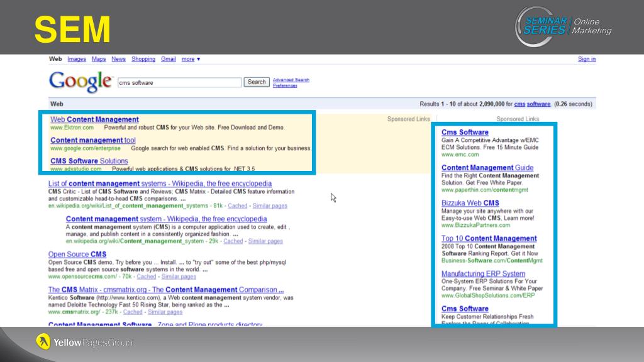Click the www.Ektron.com URL text
This screenshot has height=362, width=644.
pyautogui.click(x=72, y=128)
